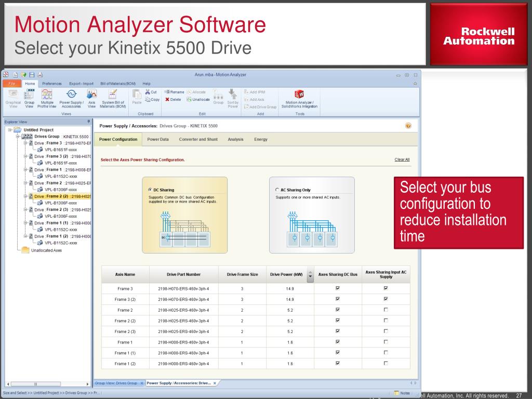This screenshot has height=399, width=532.
Task: Click Add Drive Group in the ribbon
Action: tap(260, 107)
